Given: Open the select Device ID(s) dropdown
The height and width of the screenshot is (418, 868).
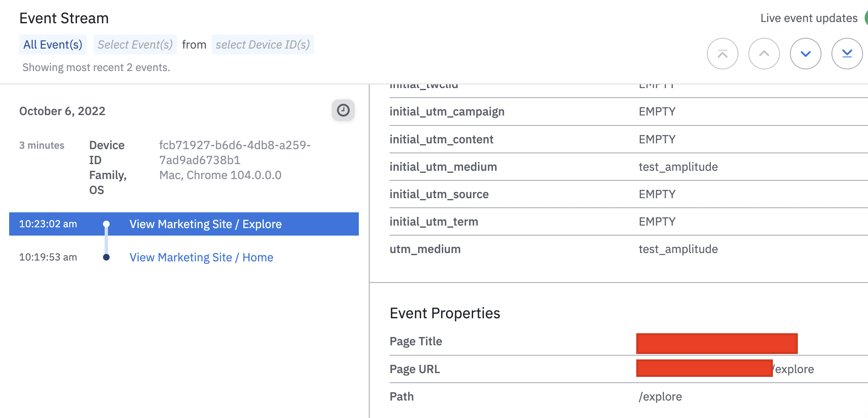Looking at the screenshot, I should coord(263,44).
